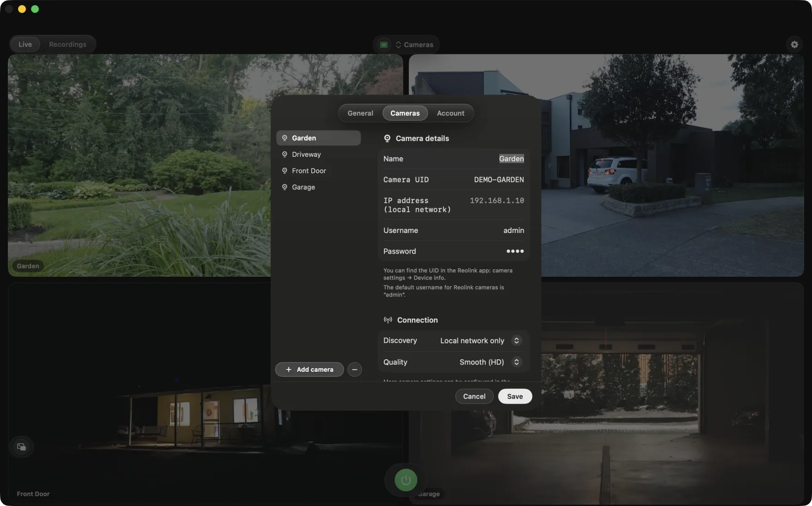
Task: Click the Username field showing admin
Action: 454,230
